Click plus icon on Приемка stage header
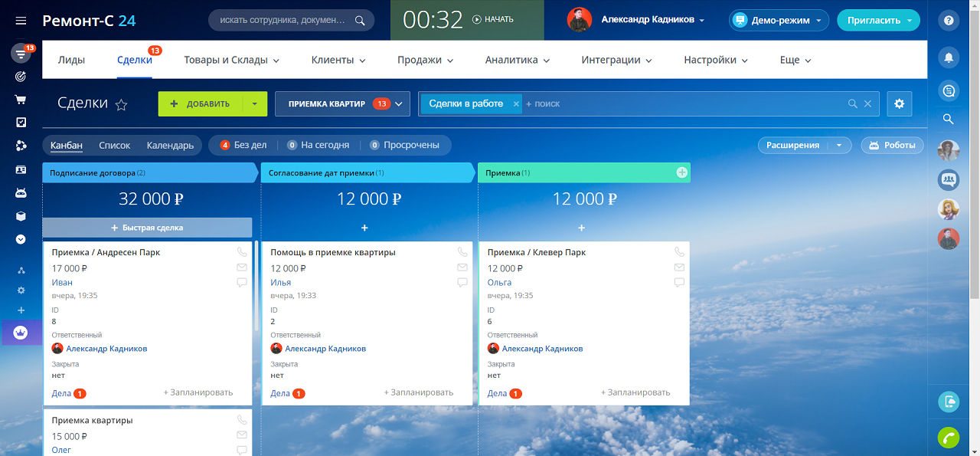 pos(681,172)
